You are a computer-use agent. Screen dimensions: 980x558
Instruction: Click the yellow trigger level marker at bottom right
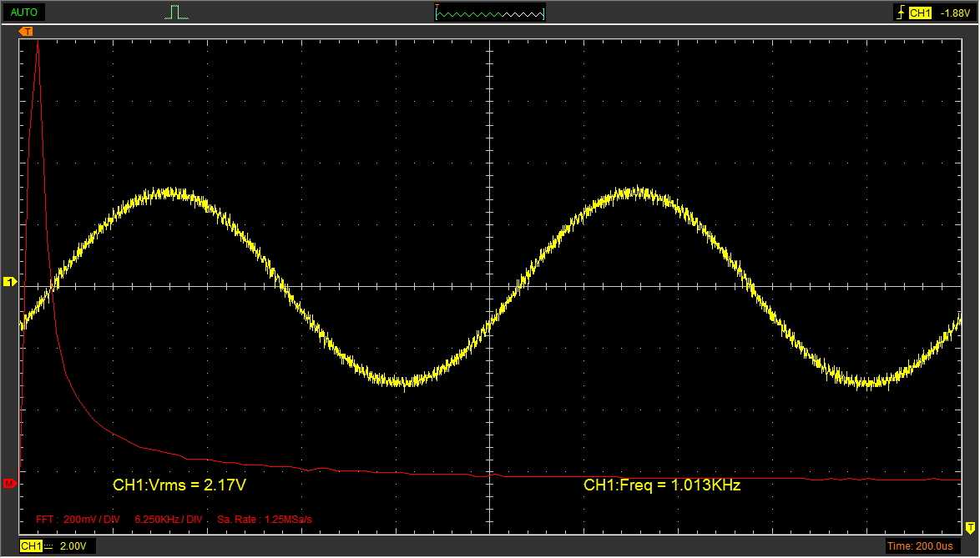click(970, 528)
